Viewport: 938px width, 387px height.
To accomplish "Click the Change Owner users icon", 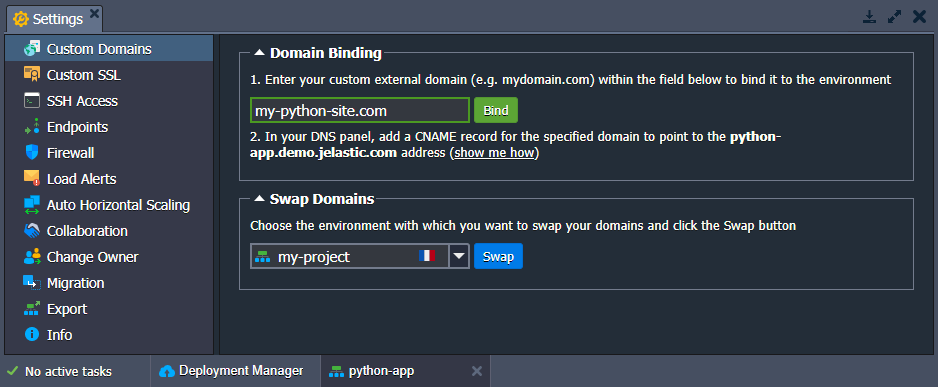I will [x=32, y=257].
